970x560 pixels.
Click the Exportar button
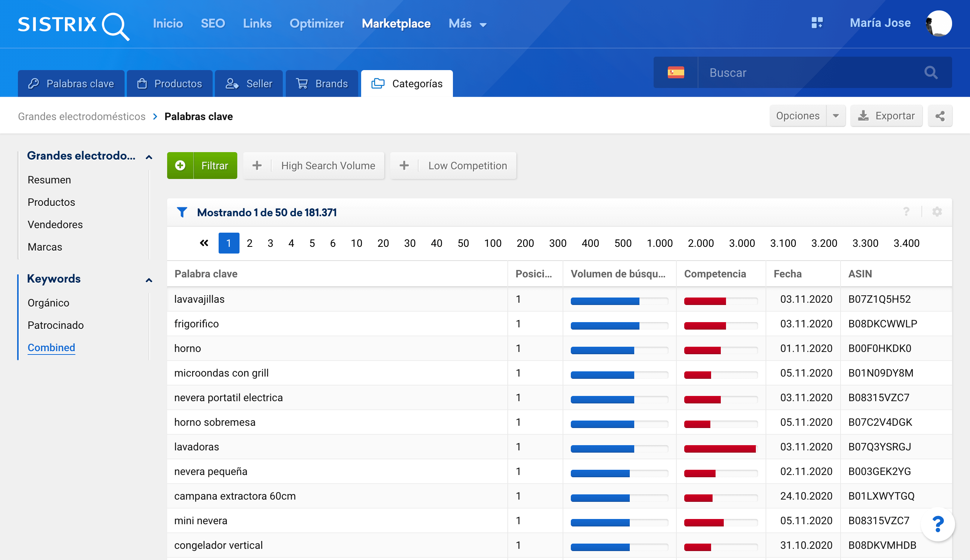(x=886, y=116)
